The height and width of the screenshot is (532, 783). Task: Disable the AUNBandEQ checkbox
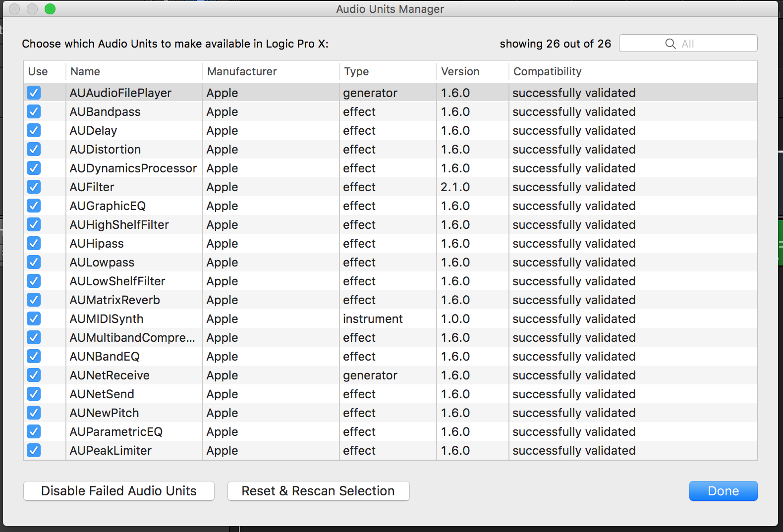click(34, 356)
